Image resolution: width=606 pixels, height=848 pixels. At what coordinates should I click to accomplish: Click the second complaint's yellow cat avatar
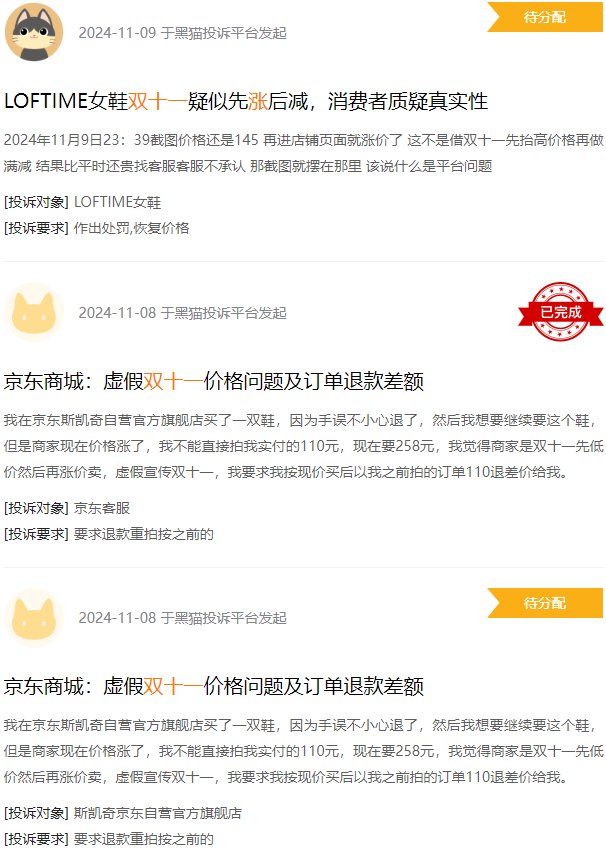pyautogui.click(x=34, y=312)
